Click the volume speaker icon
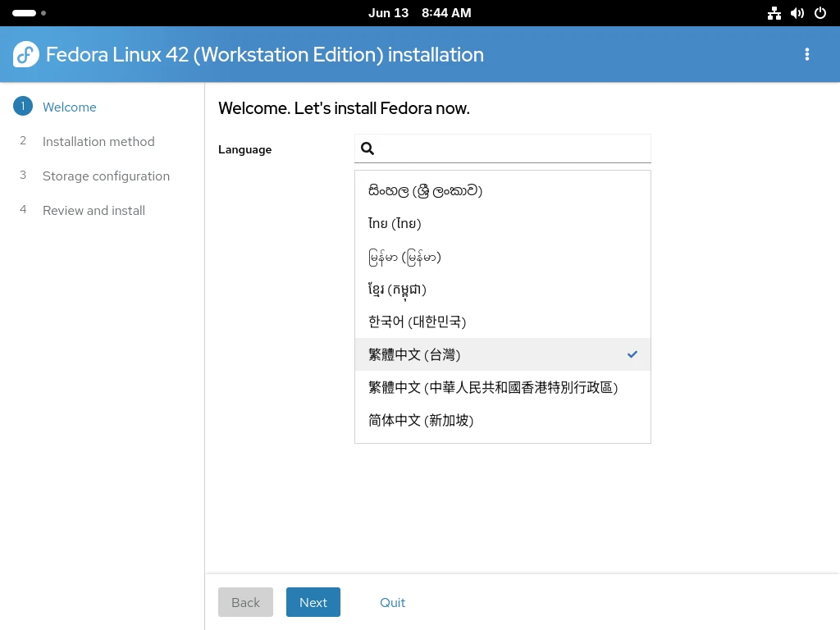Screen dimensions: 840x630 click(797, 13)
